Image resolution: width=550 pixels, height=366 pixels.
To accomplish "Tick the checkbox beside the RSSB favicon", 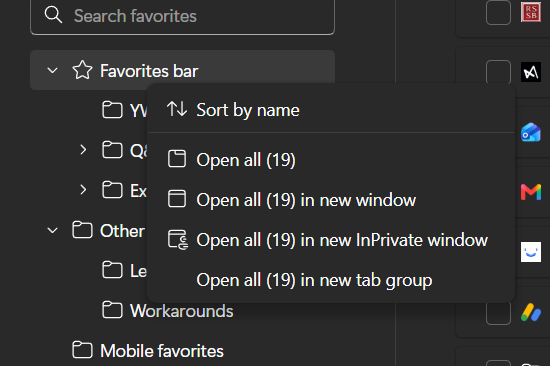I will [x=498, y=13].
